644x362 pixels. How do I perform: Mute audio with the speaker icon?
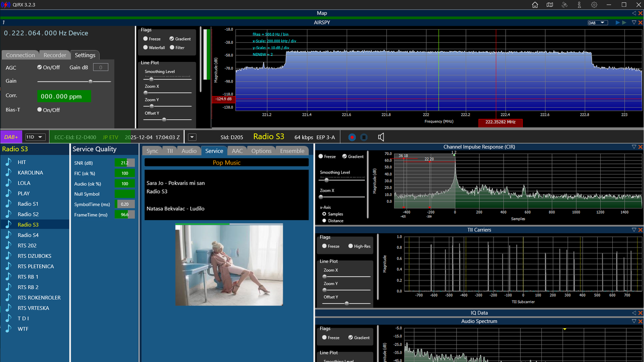tap(381, 137)
